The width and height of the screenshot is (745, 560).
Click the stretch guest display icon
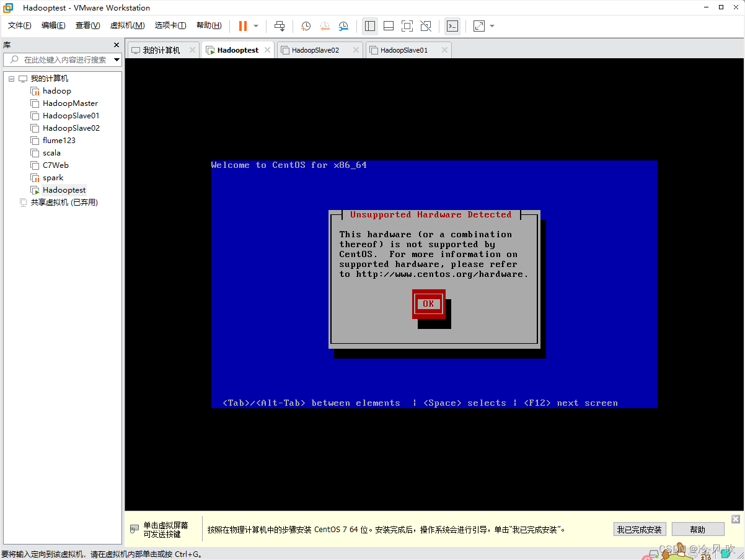click(x=479, y=26)
